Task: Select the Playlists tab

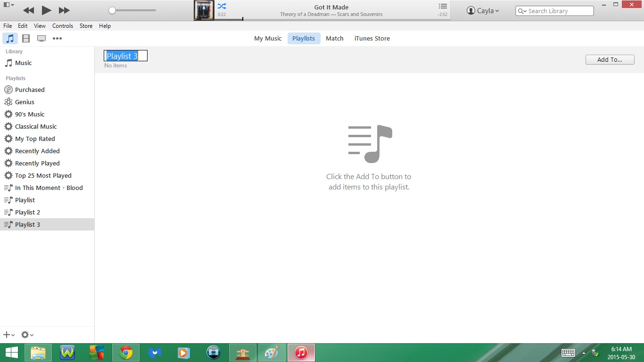Action: tap(304, 39)
